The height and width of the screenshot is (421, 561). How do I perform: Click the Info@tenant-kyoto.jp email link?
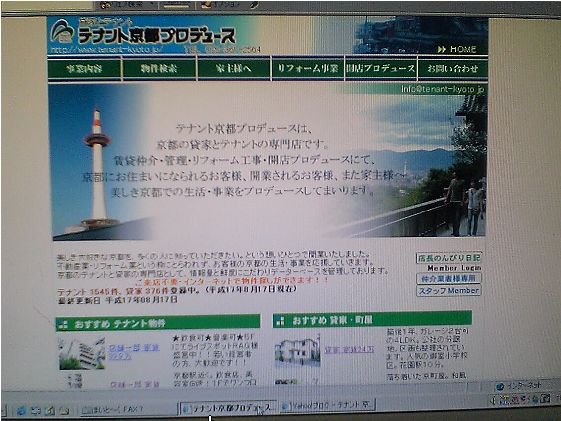click(442, 89)
